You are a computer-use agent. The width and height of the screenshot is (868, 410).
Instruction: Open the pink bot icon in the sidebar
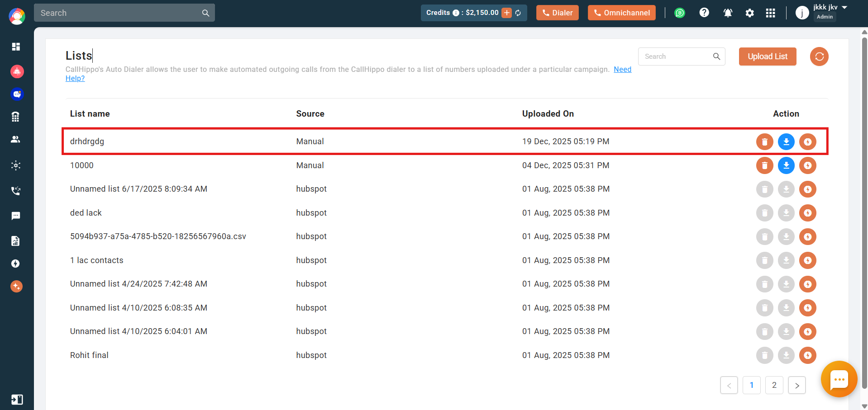(x=17, y=71)
